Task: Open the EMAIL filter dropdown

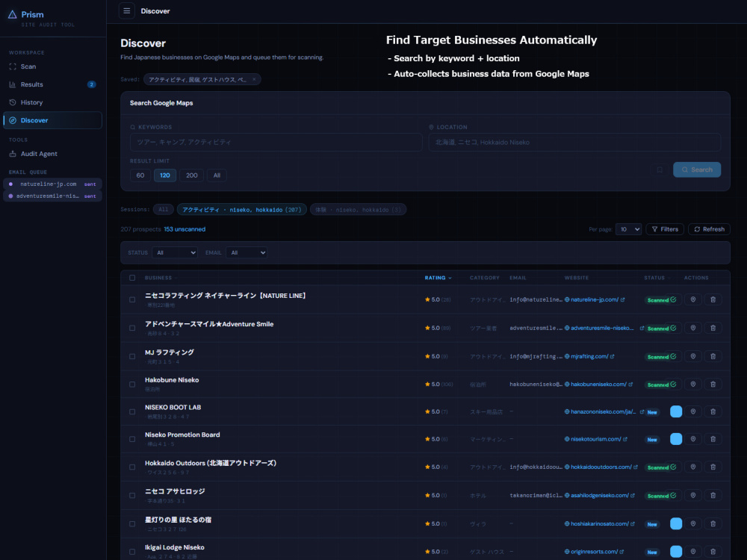Action: [x=247, y=253]
